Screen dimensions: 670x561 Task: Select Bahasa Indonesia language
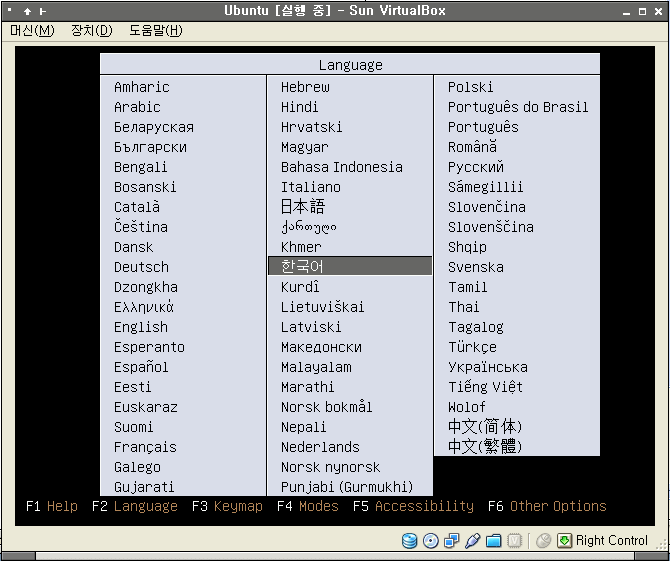point(341,167)
